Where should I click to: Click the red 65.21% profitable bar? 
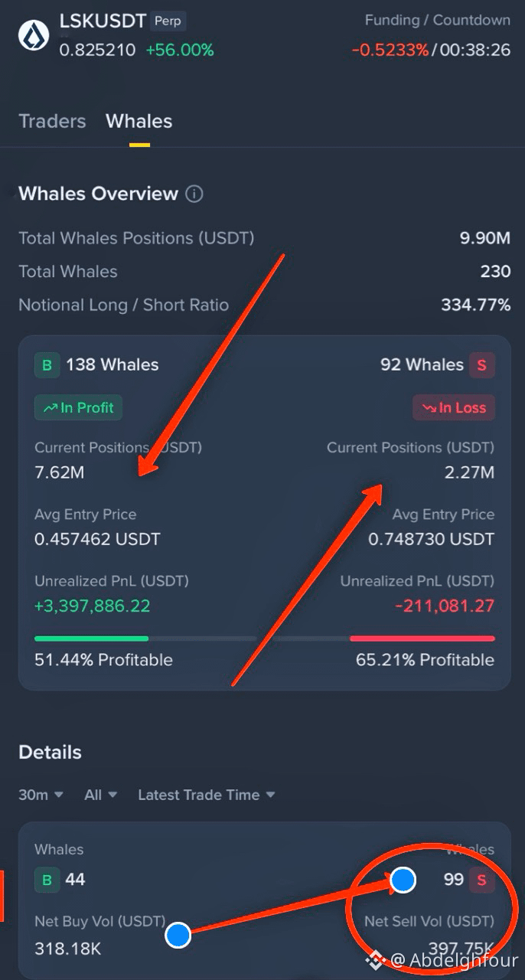pyautogui.click(x=422, y=638)
